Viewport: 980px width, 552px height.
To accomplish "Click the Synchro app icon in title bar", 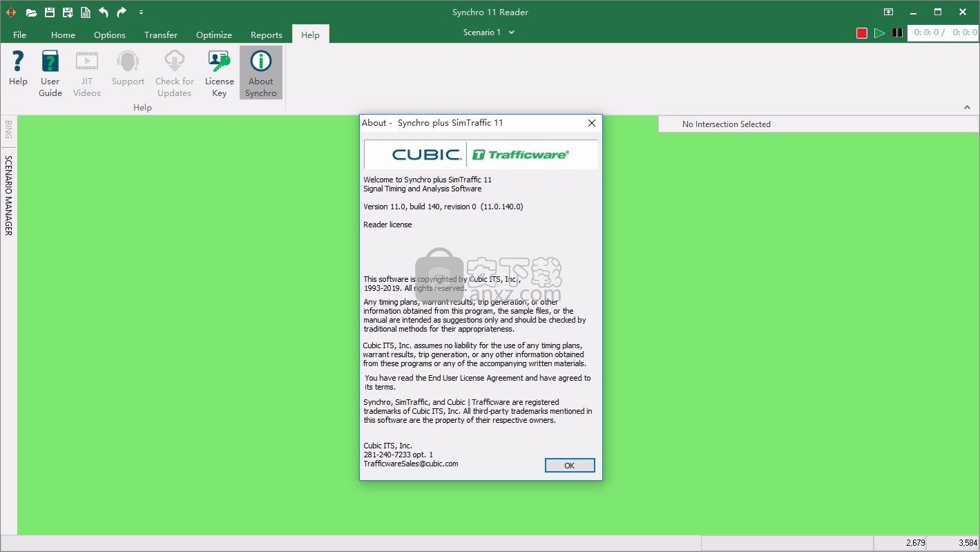I will (x=11, y=12).
